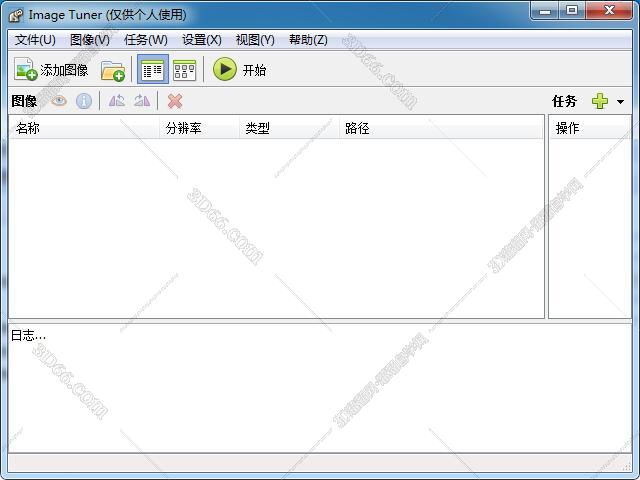Minimize the Image Tuner window
640x480 pixels.
(x=545, y=11)
